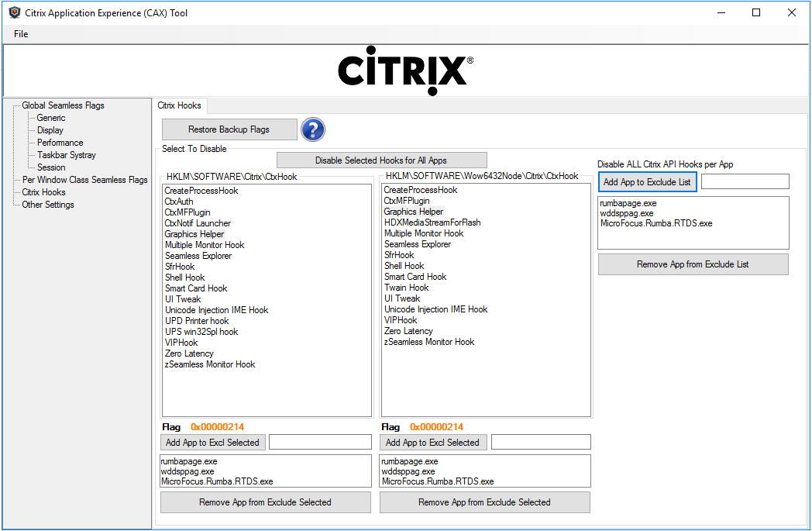
Task: Select CreateProcessHook in the HKLM CtxHook list
Action: pos(201,190)
